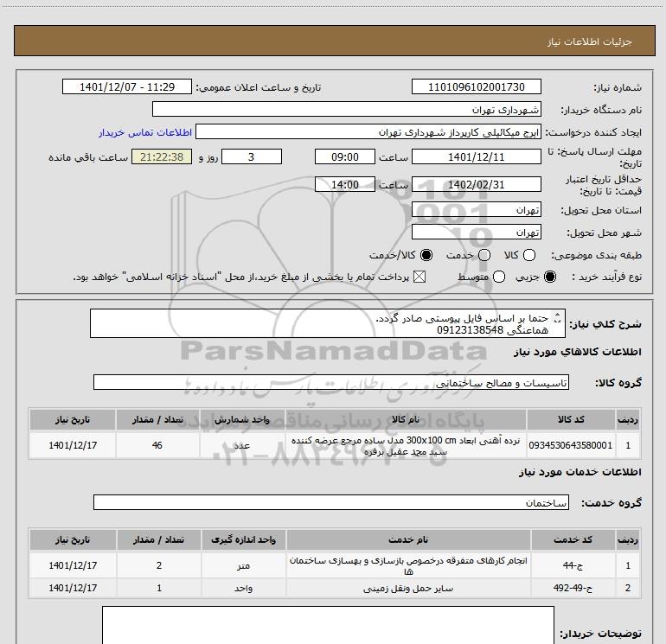This screenshot has width=666, height=644.
Task: Click the deadline time field 09:00
Action: click(345, 156)
